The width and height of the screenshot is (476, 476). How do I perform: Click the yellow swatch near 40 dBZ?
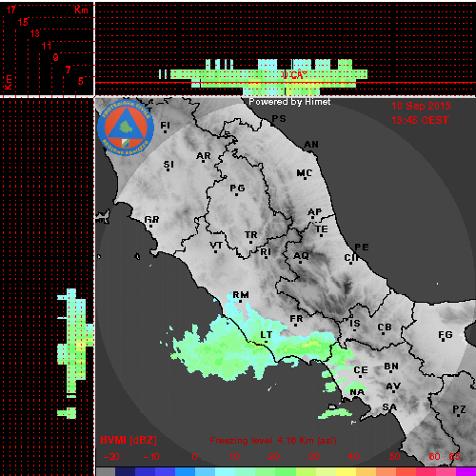[x=347, y=471]
